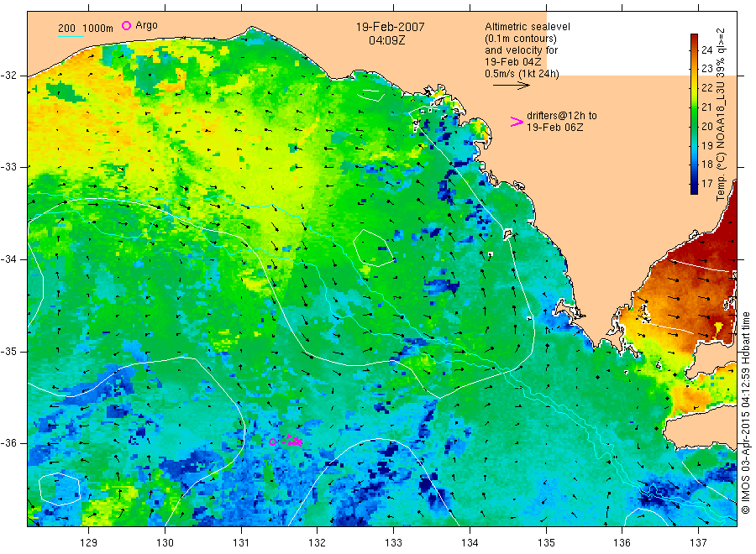Click the longitude label 129
The image size is (756, 554).
pyautogui.click(x=89, y=543)
